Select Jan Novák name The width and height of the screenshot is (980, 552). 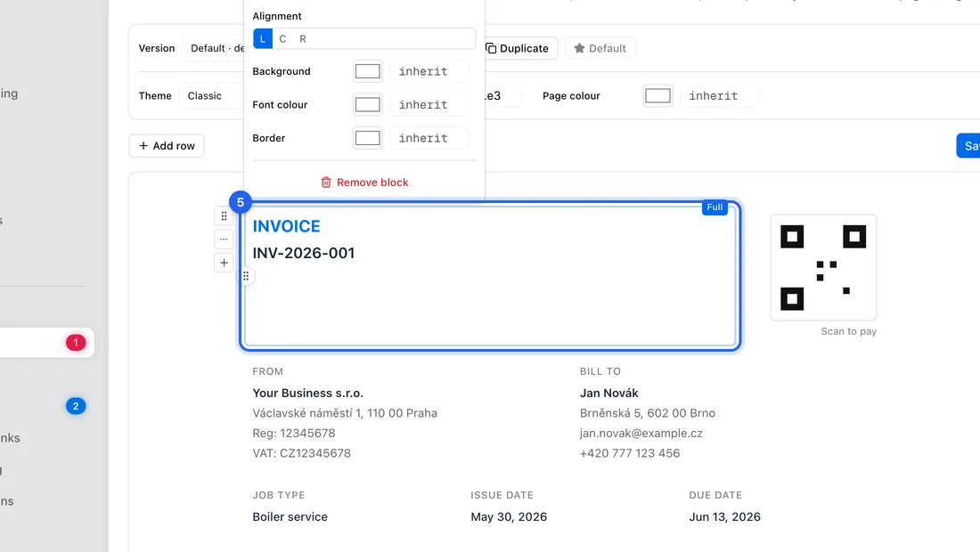(609, 393)
